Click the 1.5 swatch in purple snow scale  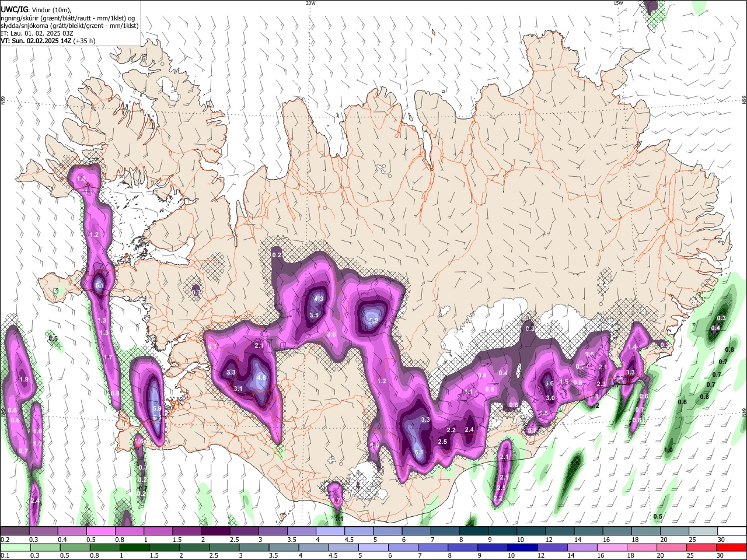point(186,531)
